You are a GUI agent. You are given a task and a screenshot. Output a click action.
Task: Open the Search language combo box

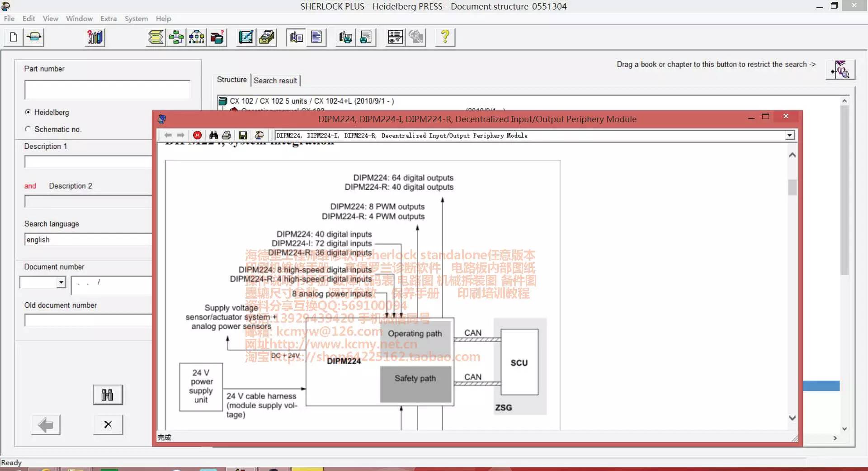coord(88,240)
